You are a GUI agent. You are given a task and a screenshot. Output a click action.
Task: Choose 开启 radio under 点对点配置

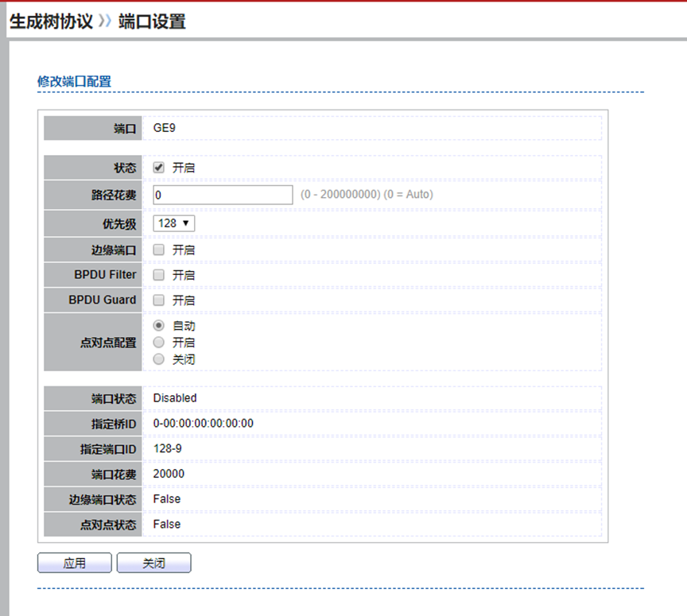click(x=159, y=343)
